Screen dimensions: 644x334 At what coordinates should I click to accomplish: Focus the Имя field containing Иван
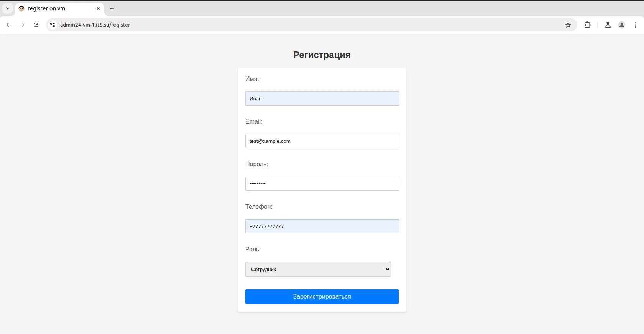(x=322, y=99)
